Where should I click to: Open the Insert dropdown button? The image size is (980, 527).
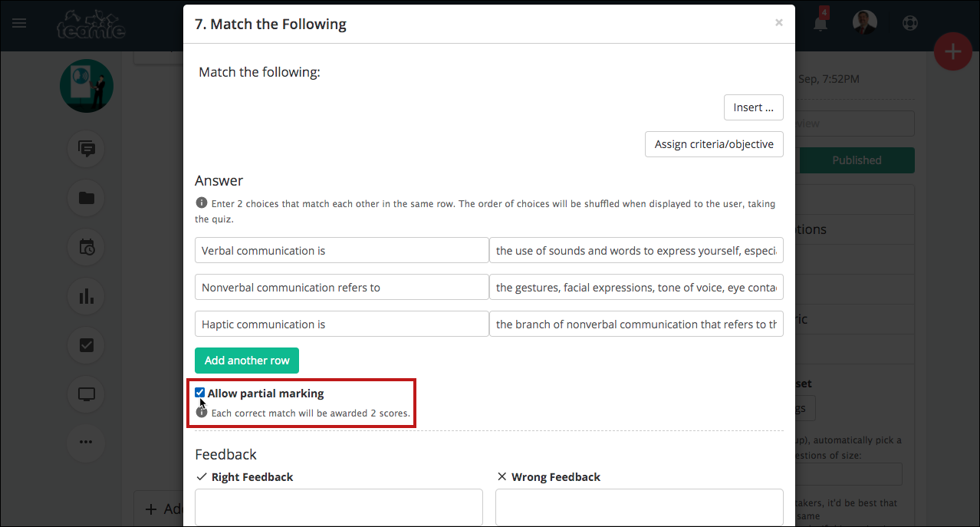(x=753, y=107)
